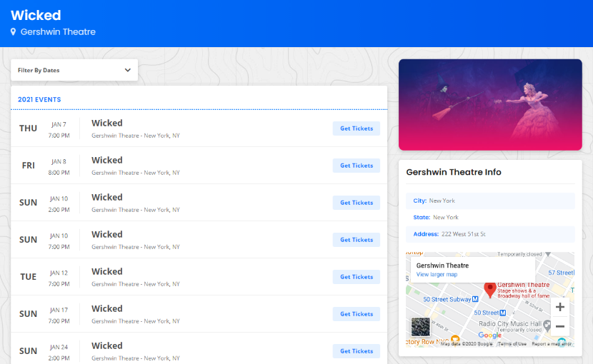Image resolution: width=593 pixels, height=364 pixels.
Task: Zoom in on the map with plus
Action: (560, 307)
